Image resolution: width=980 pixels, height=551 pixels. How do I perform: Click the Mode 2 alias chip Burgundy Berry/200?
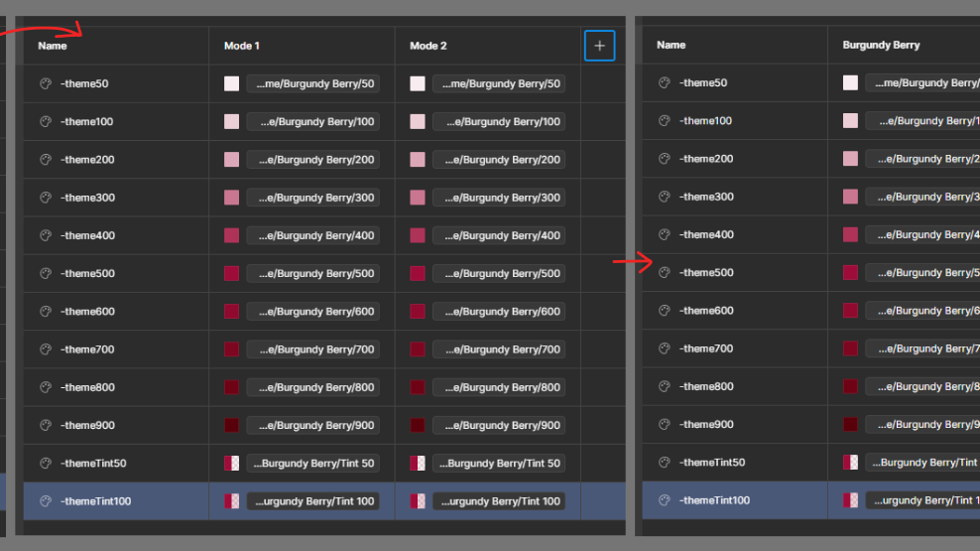point(499,160)
